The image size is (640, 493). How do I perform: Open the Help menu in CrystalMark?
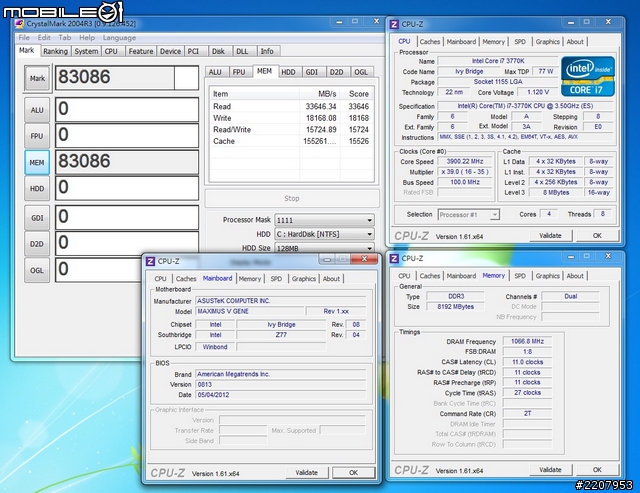87,38
